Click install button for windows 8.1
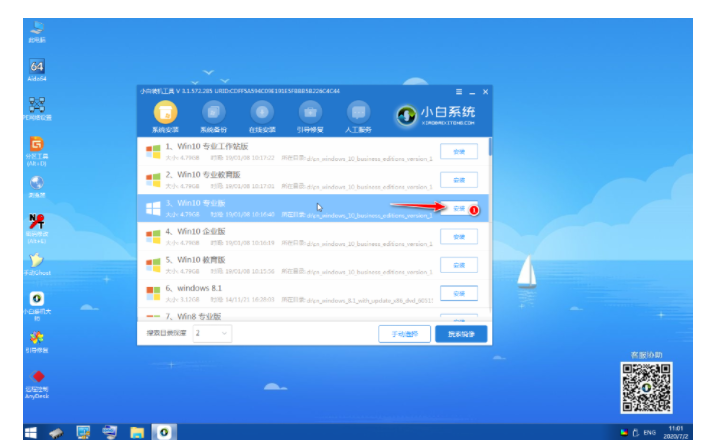718x445 pixels. tap(459, 293)
